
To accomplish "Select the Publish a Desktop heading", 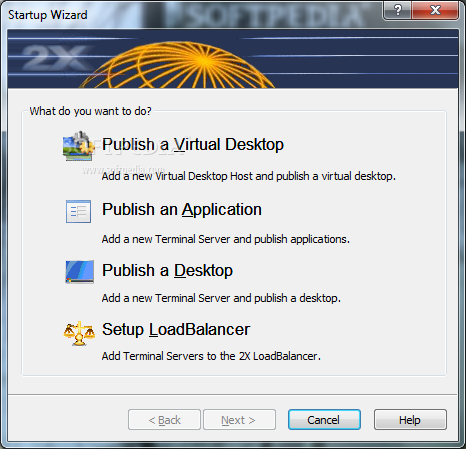I will click(167, 270).
